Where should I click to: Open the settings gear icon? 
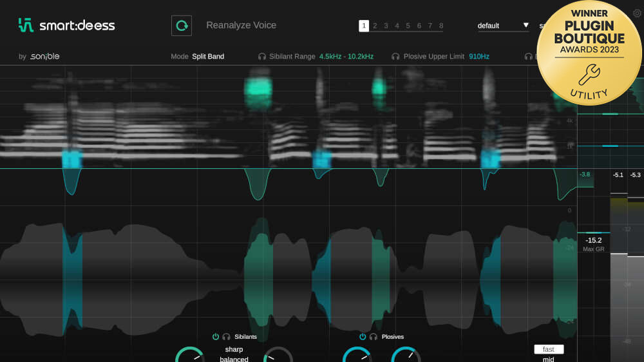(x=637, y=13)
